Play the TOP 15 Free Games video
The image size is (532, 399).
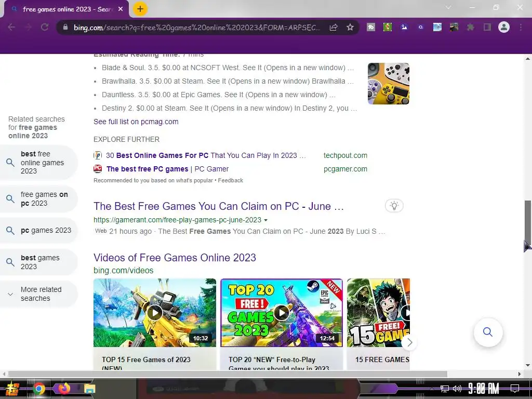155,312
